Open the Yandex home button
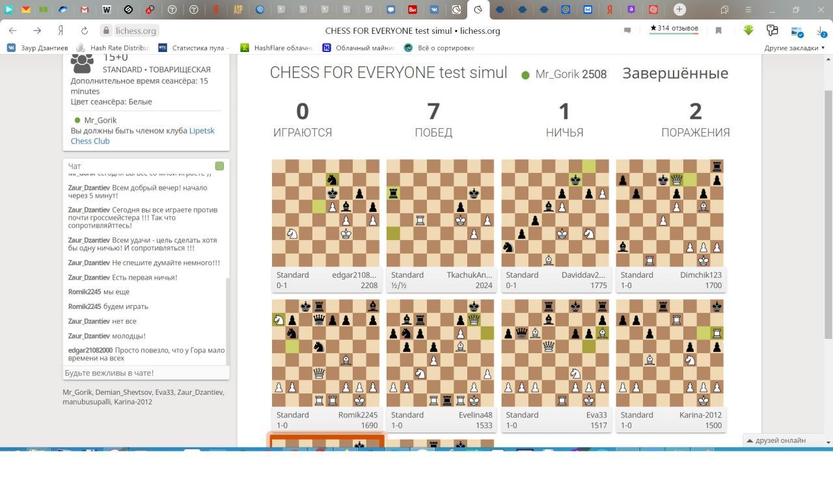The image size is (833, 504). pyautogui.click(x=61, y=31)
